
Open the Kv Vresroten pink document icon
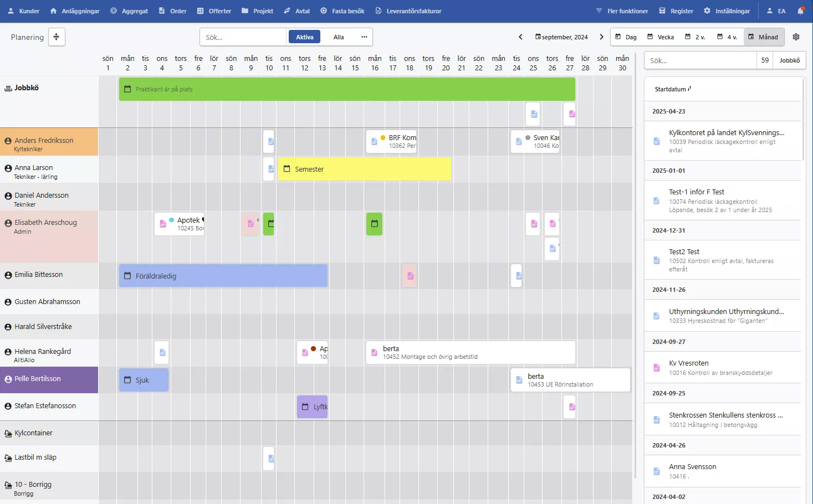point(657,368)
